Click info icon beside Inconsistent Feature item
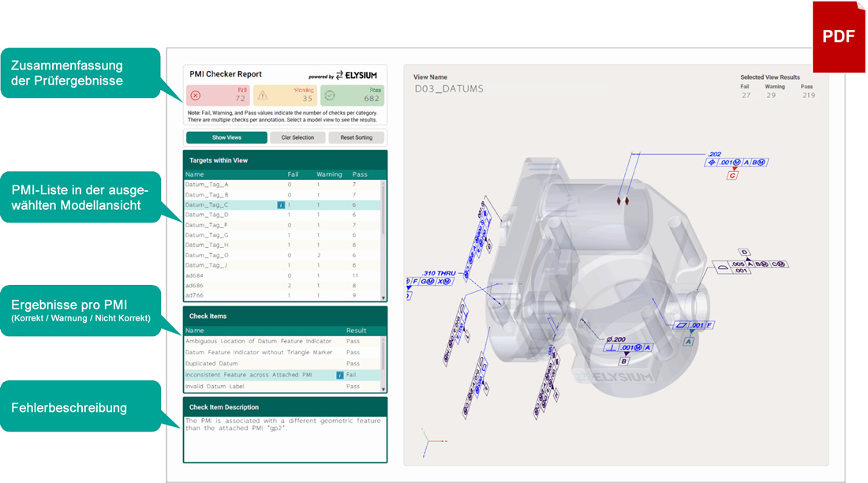This screenshot has width=868, height=483. click(x=339, y=375)
